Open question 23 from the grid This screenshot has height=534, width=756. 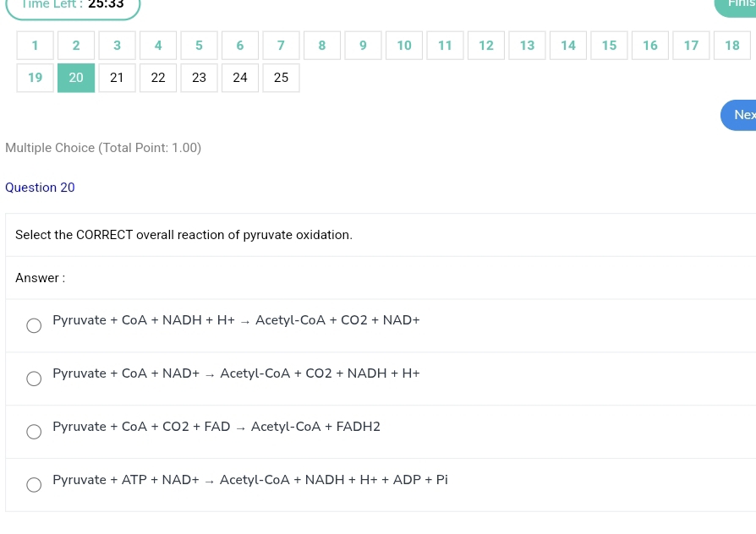199,78
